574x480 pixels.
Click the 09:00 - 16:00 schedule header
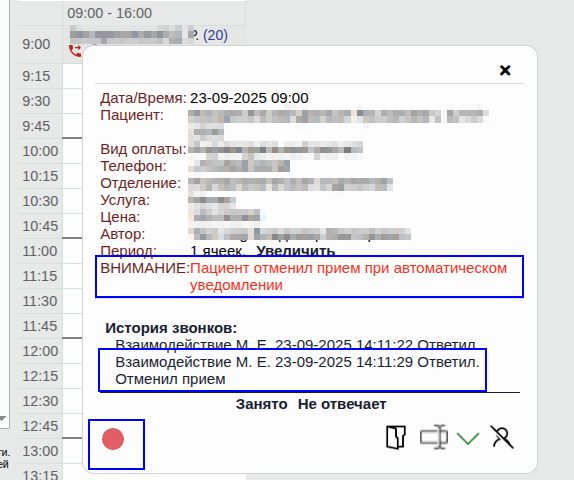click(x=109, y=13)
